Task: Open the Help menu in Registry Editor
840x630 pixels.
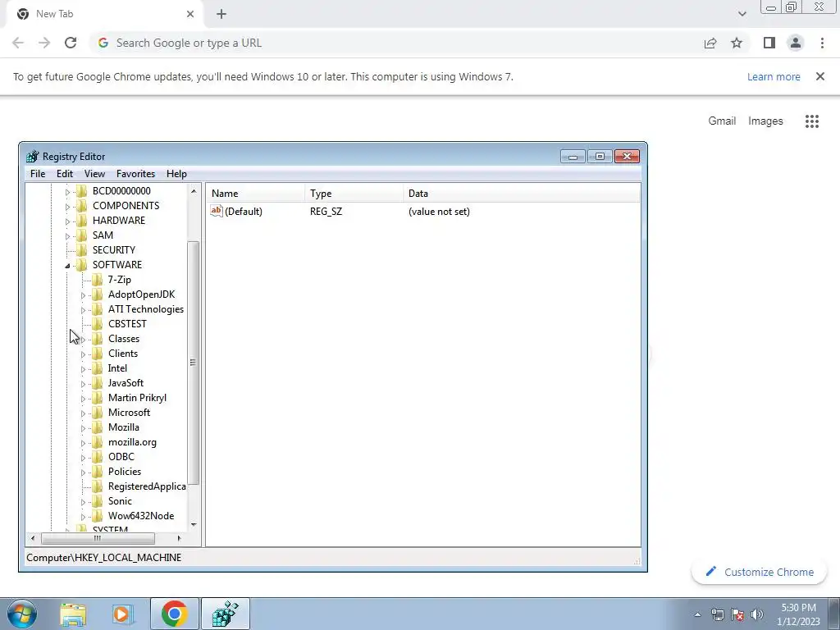Action: pos(176,174)
